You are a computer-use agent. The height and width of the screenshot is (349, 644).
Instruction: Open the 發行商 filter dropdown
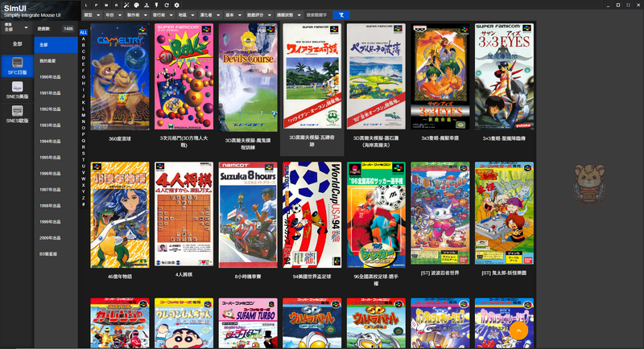click(163, 14)
